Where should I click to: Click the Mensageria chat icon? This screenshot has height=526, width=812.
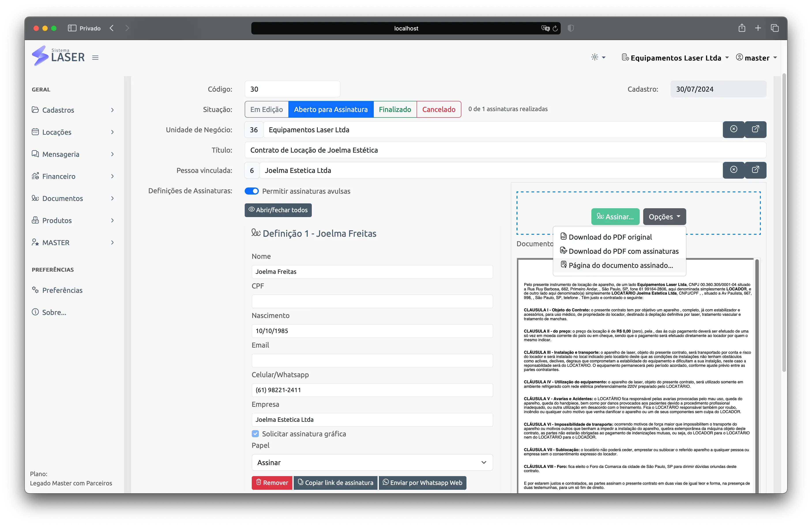[x=35, y=154]
